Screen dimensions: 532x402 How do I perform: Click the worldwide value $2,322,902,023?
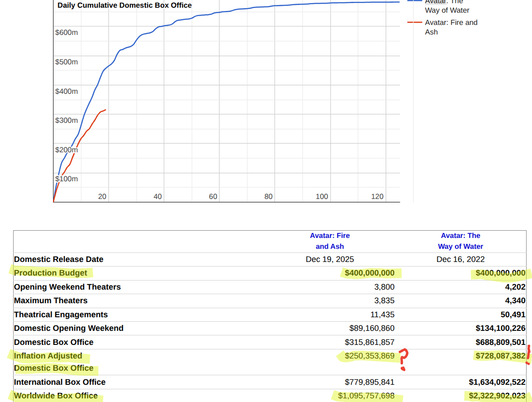tap(497, 396)
